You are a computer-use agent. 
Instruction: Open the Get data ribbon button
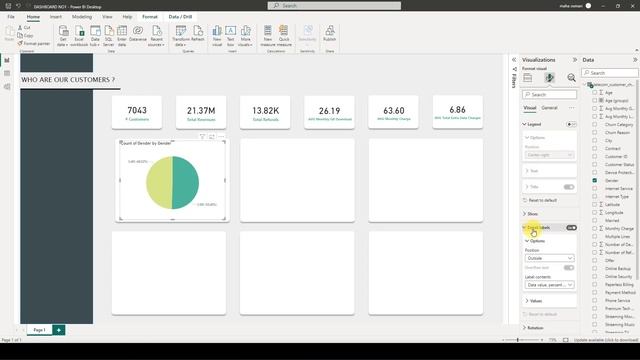tap(63, 36)
